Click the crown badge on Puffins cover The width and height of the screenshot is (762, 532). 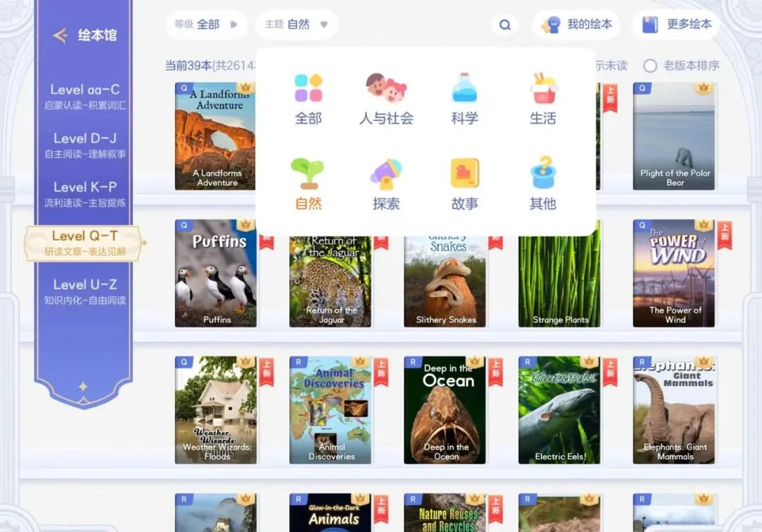(x=246, y=225)
